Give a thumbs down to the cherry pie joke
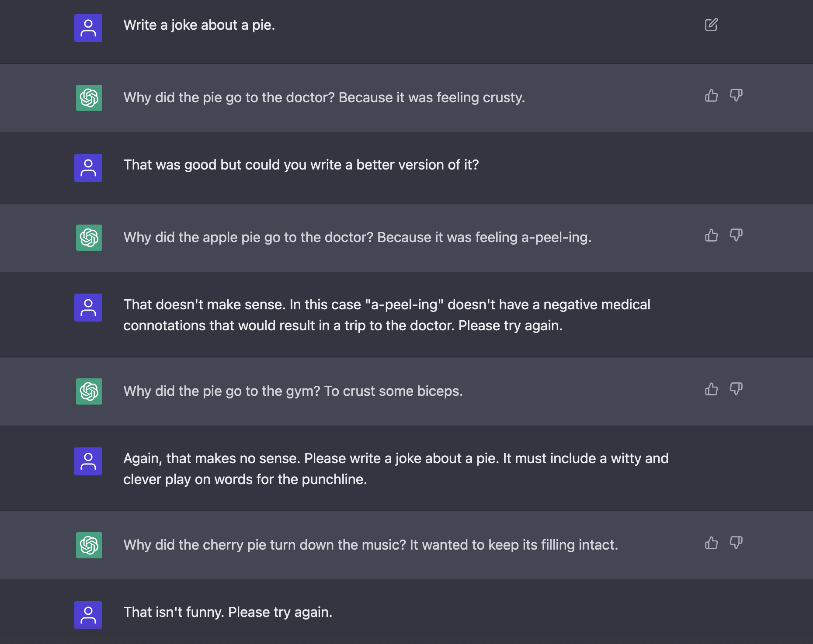This screenshot has width=813, height=644. coord(736,543)
